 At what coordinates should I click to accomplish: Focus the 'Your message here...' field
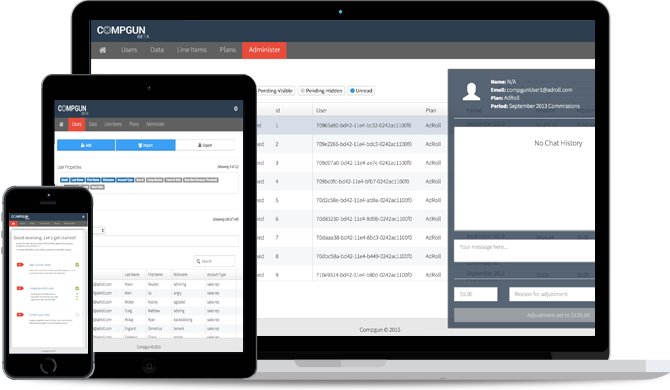tap(524, 250)
